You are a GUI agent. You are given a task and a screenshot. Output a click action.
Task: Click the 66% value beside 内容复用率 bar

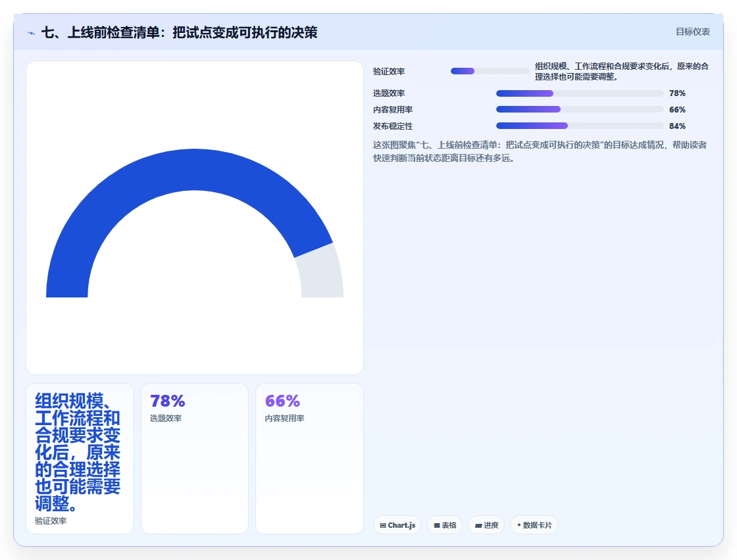click(x=677, y=109)
